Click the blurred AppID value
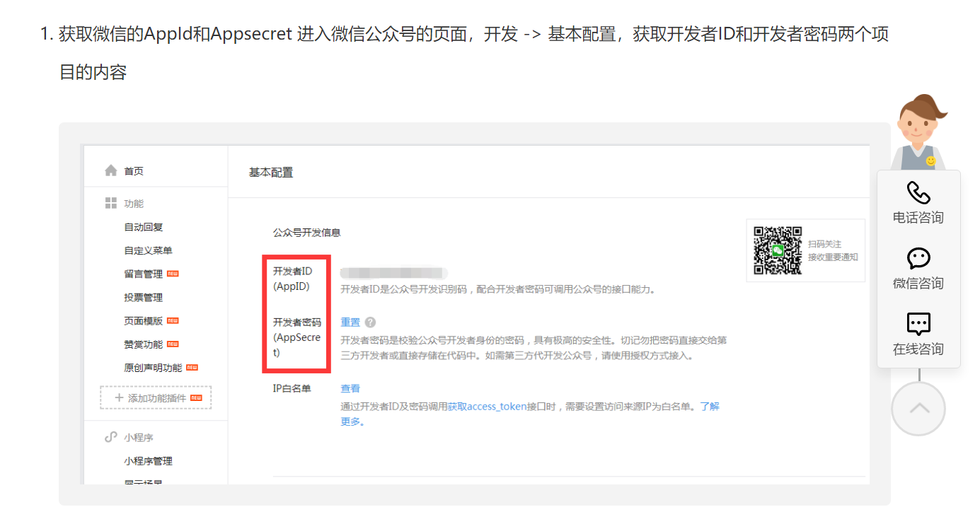Screen dimensions: 980x524 click(x=393, y=273)
